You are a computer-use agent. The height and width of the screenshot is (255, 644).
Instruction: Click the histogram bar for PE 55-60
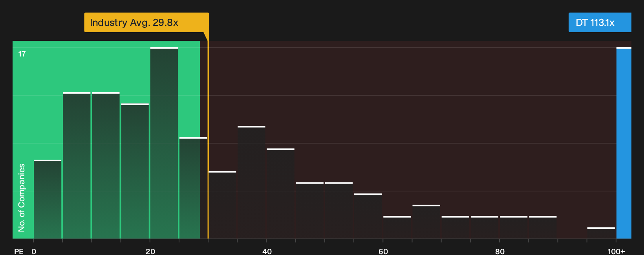click(368, 216)
